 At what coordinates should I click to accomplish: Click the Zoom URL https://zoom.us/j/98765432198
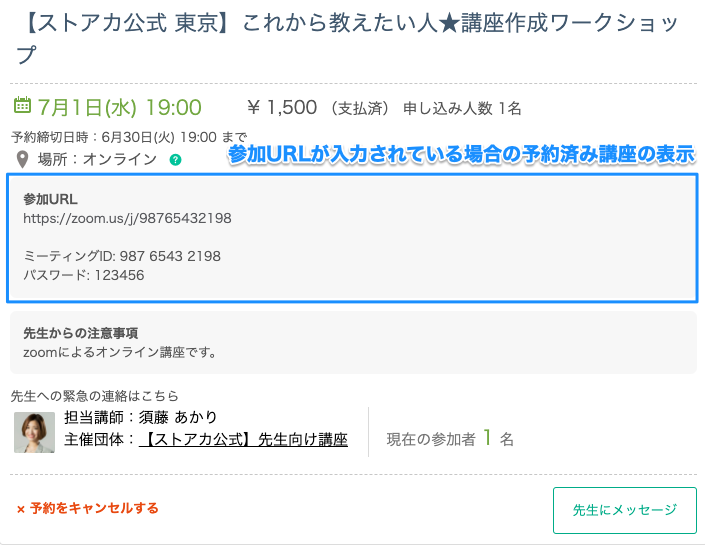(127, 217)
